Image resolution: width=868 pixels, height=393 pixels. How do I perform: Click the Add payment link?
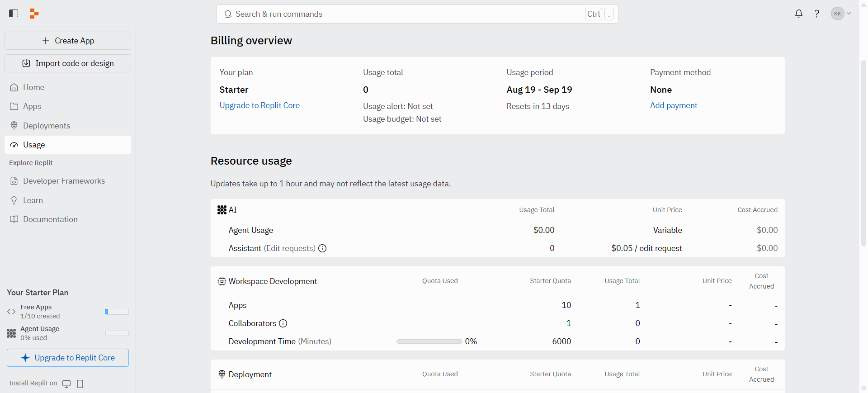[674, 105]
